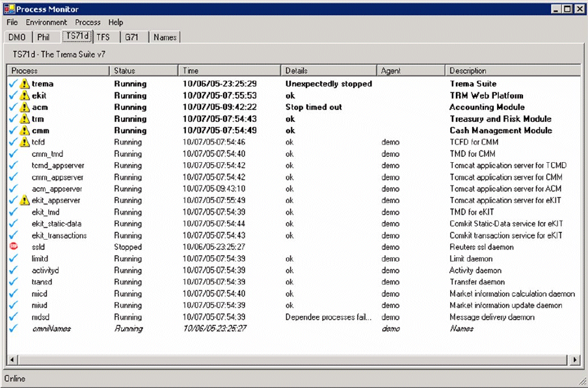Click the blue checkmark on the trema row
Screen dimensions: 588x388
14,84
